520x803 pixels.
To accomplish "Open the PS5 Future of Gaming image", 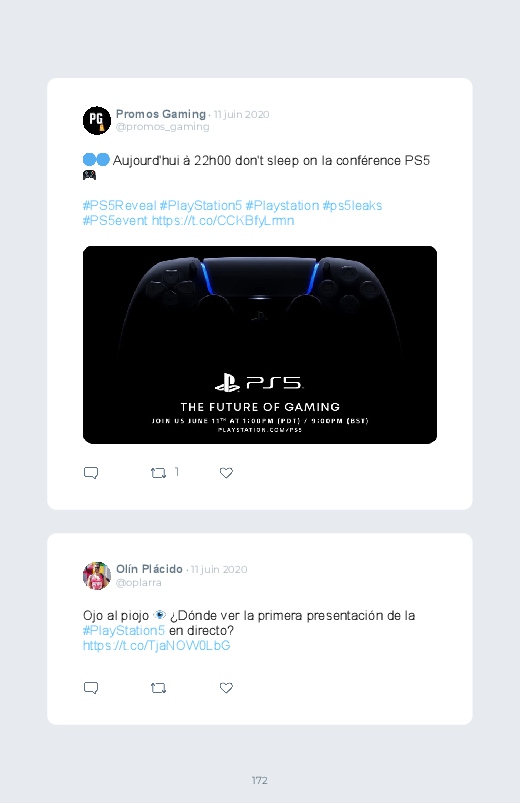I will 260,345.
